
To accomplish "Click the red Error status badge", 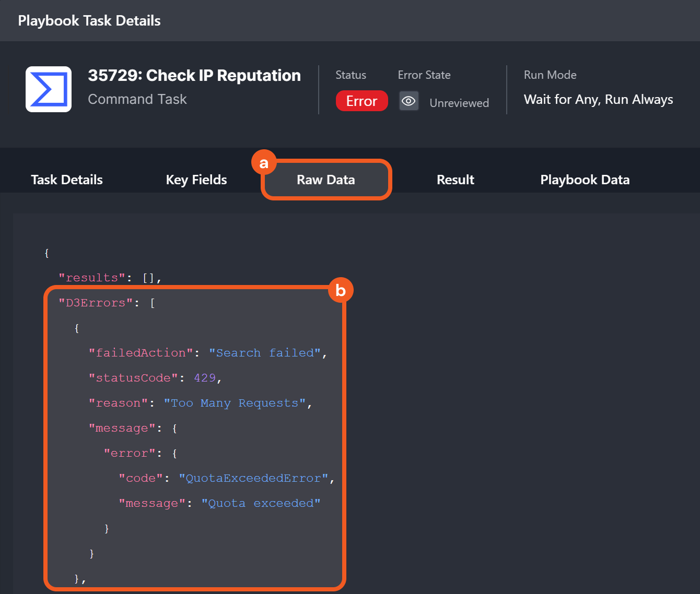I will click(361, 101).
